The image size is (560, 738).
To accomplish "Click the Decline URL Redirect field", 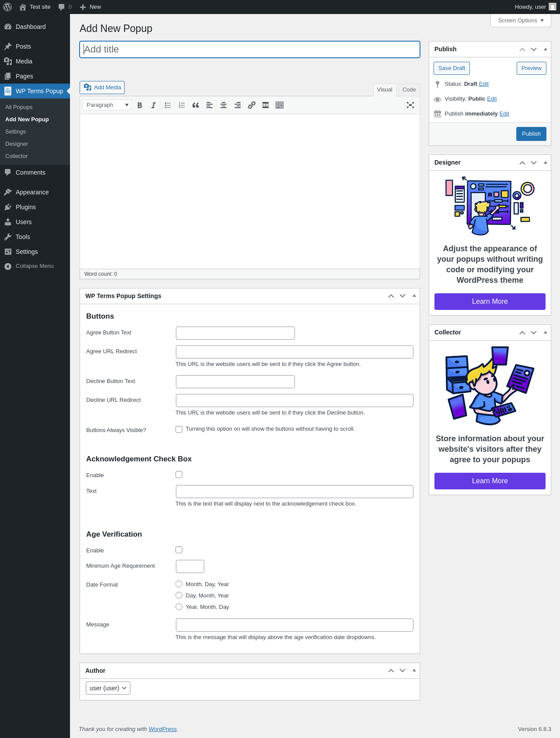I will coord(294,401).
